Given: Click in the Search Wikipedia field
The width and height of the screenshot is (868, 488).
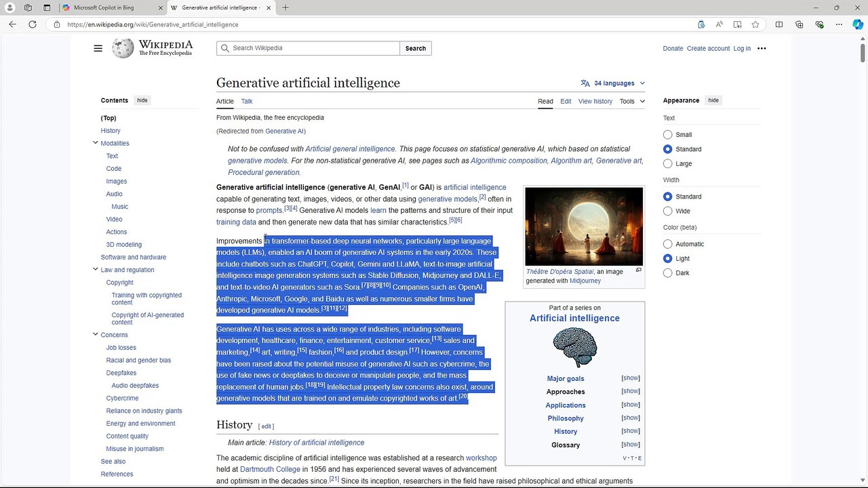Looking at the screenshot, I should pos(309,48).
